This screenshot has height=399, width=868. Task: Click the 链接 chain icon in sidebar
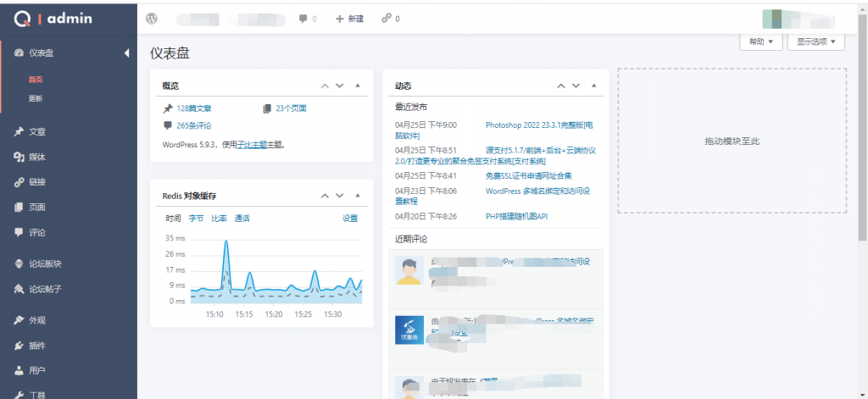19,182
